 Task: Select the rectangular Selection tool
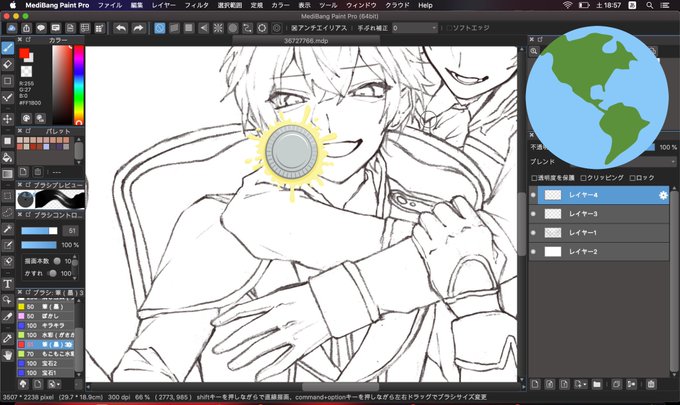(7, 196)
